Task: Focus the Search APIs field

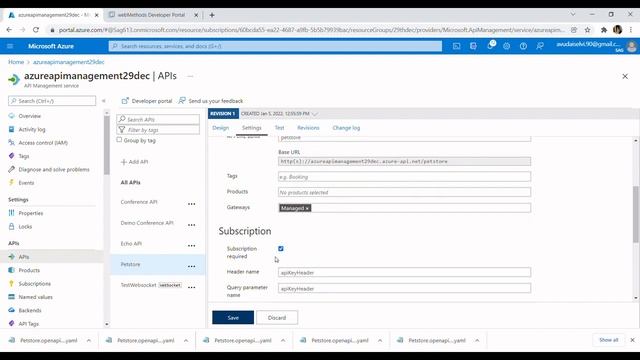Action: coord(158,119)
